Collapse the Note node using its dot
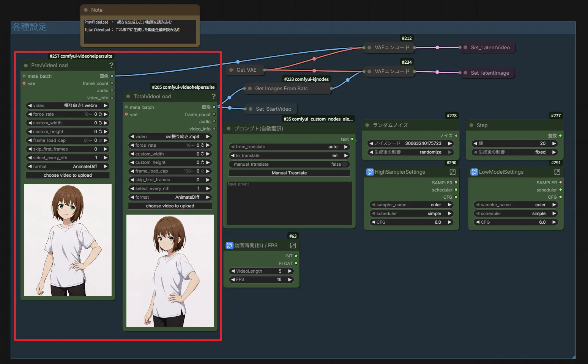Viewport: 588px width, 364px height. [86, 10]
